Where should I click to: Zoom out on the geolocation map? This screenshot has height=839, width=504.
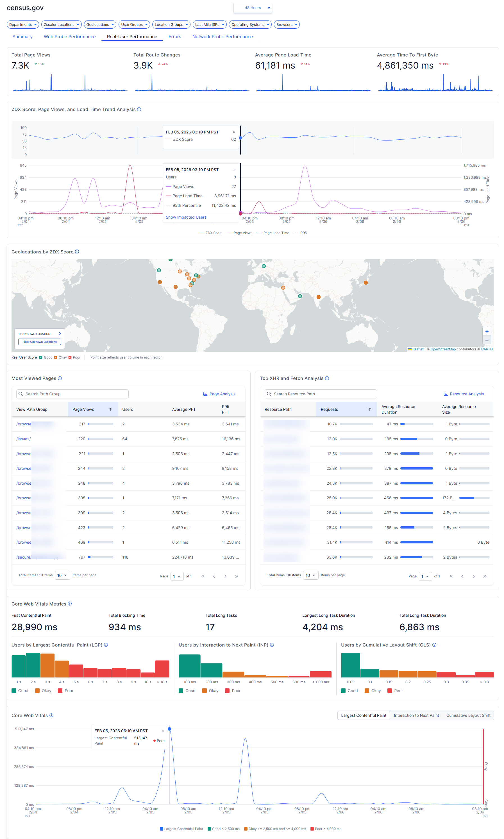487,340
